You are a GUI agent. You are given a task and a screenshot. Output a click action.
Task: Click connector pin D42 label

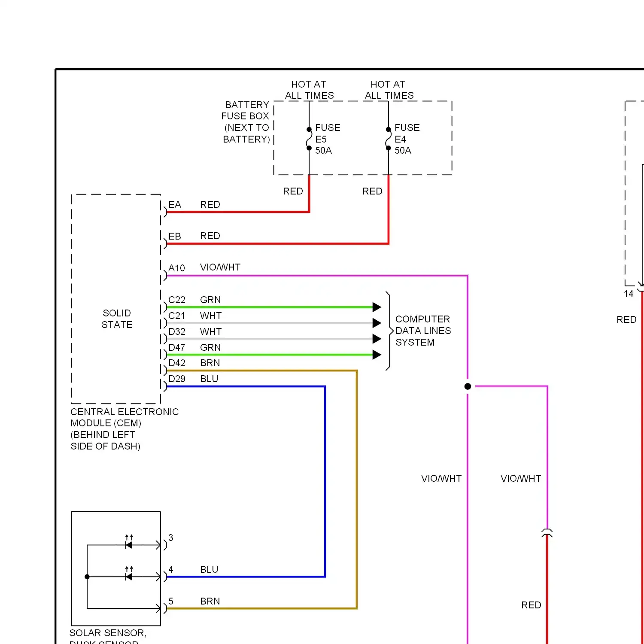point(177,363)
